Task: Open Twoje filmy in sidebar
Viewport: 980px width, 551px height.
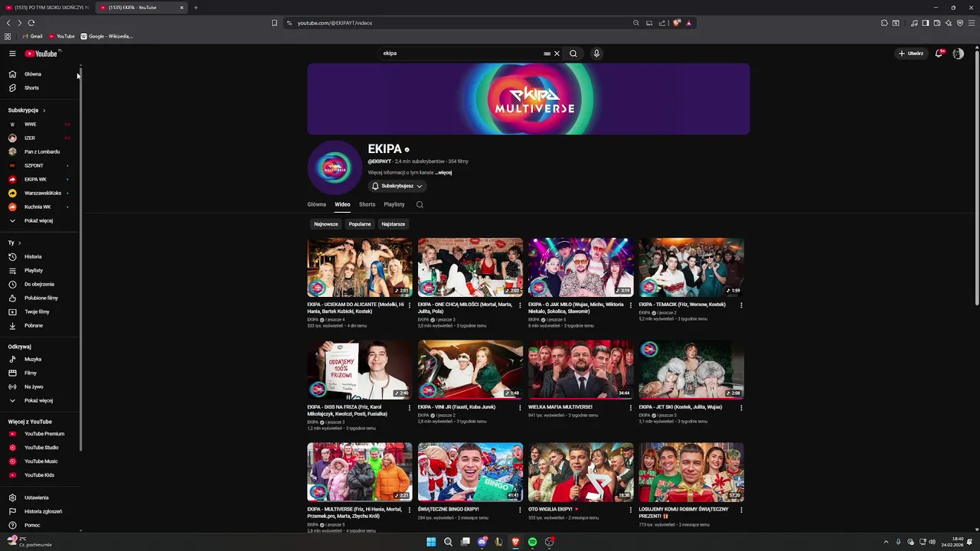Action: tap(38, 311)
